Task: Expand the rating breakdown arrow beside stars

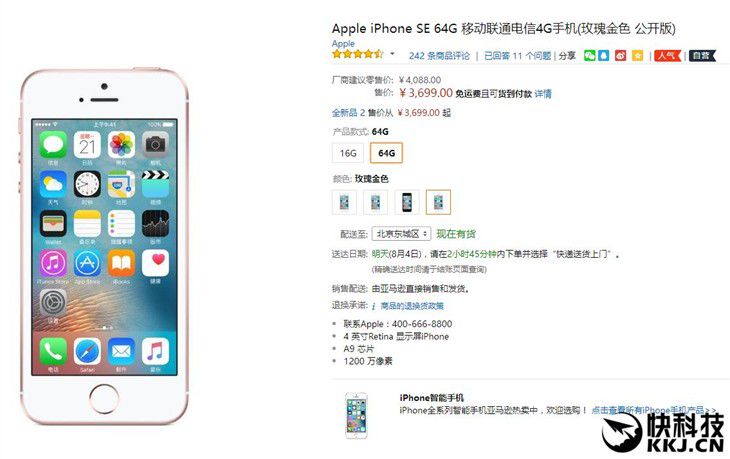Action: (x=392, y=54)
